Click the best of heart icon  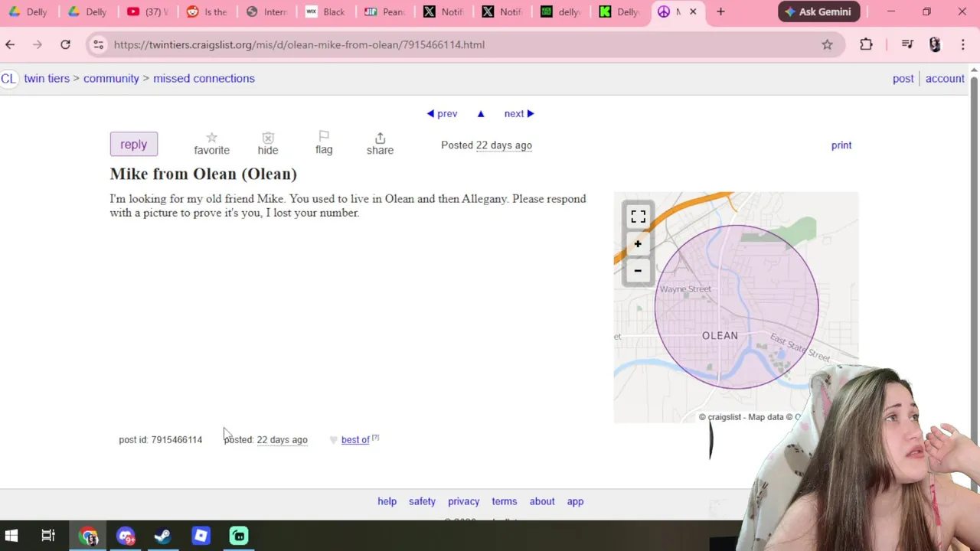point(333,440)
